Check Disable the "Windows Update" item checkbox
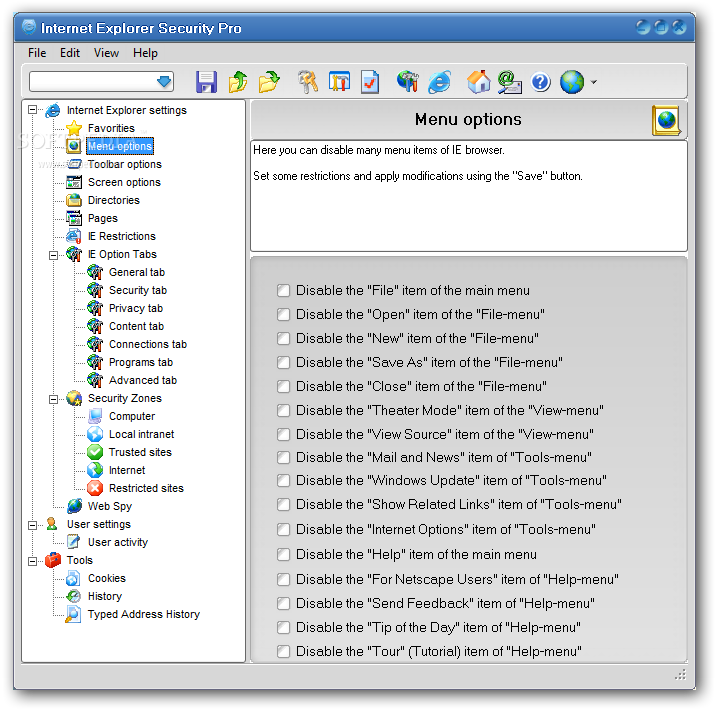 point(284,480)
